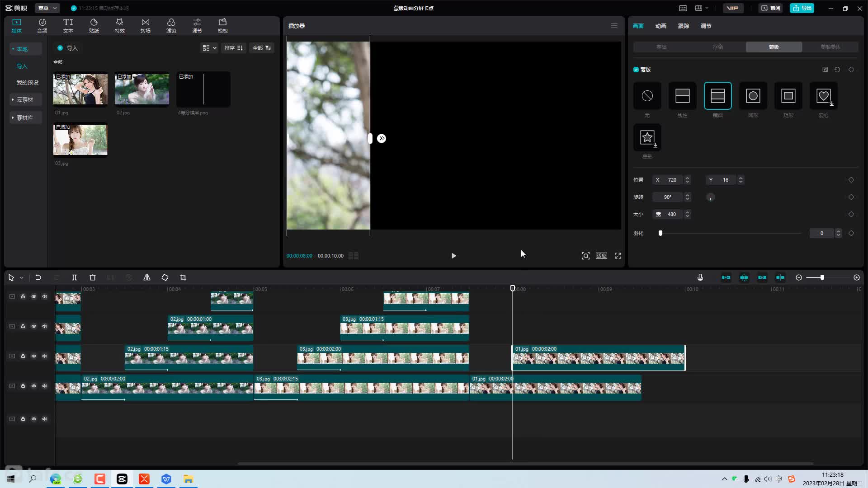This screenshot has width=868, height=488.
Task: Select the 星形 star mask
Action: 647,137
